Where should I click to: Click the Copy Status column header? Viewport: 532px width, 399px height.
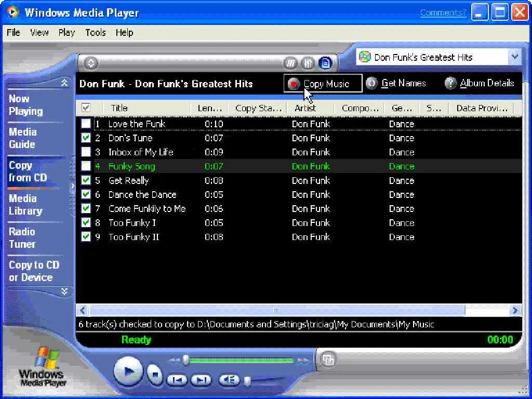pyautogui.click(x=257, y=108)
